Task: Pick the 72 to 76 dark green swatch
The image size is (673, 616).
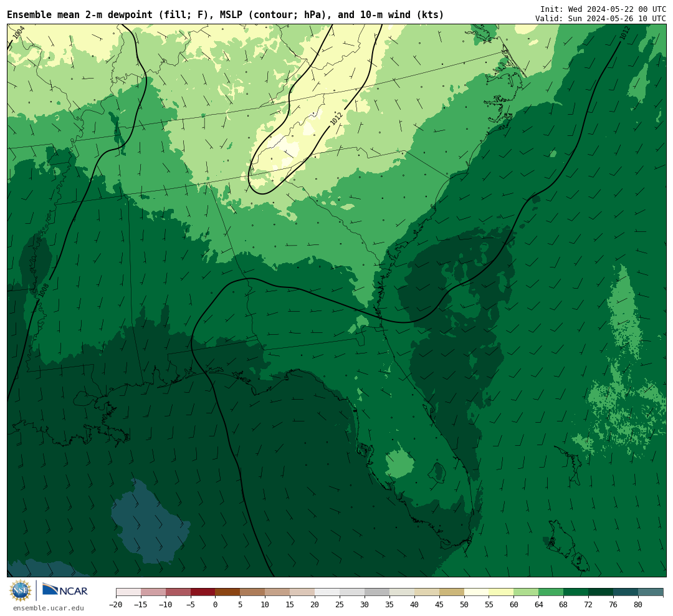Action: tap(601, 592)
